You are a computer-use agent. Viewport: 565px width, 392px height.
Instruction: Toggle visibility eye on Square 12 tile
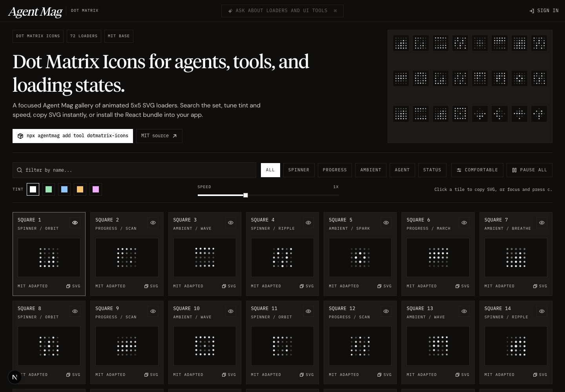tap(386, 311)
